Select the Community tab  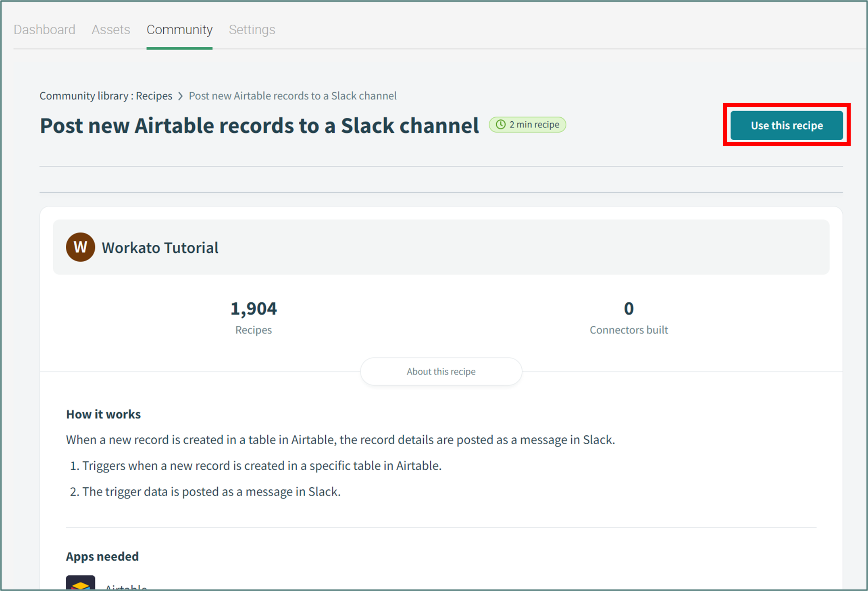point(179,29)
